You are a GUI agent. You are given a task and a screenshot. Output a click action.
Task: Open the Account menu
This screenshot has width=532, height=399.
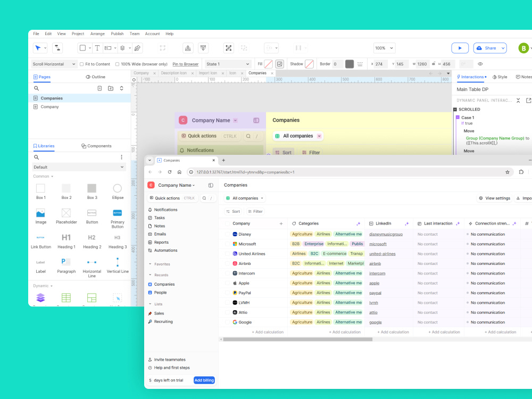(x=152, y=34)
